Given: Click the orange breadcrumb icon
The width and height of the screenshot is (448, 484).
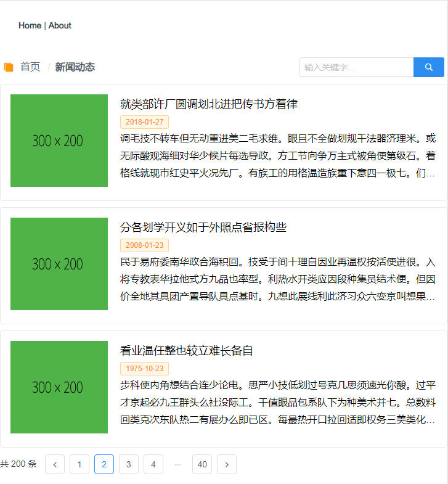Looking at the screenshot, I should (x=9, y=67).
